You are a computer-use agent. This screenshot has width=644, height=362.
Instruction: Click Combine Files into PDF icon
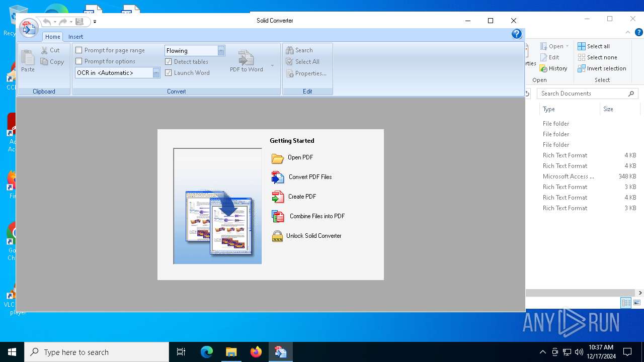278,216
